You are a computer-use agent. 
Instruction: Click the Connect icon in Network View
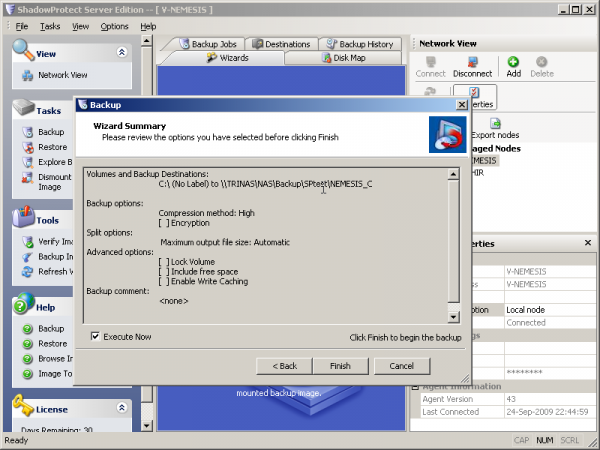click(x=431, y=62)
